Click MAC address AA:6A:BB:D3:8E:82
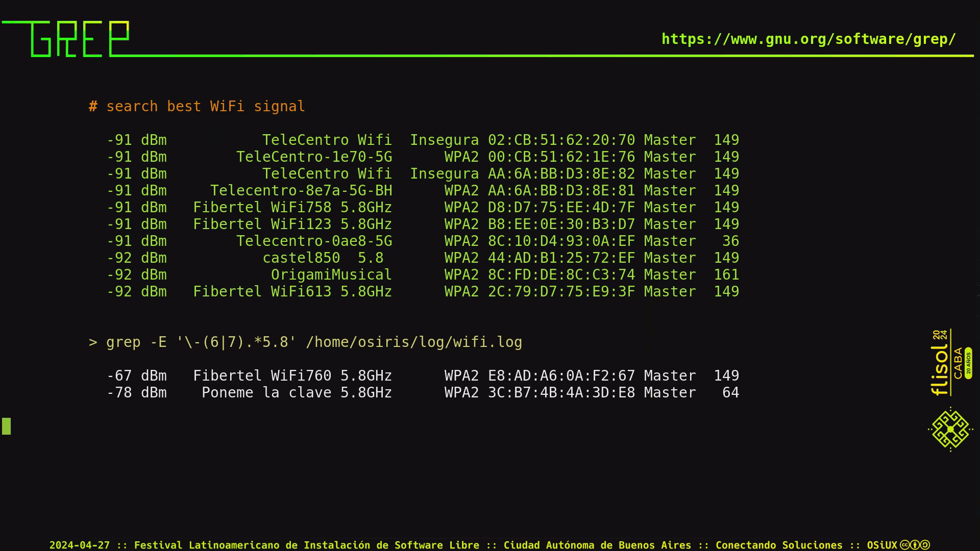Image resolution: width=980 pixels, height=551 pixels. click(x=561, y=173)
